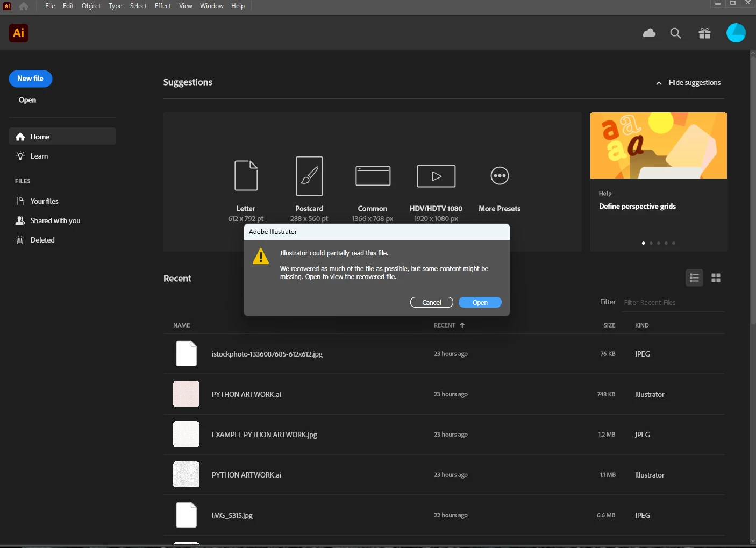Image resolution: width=756 pixels, height=548 pixels.
Task: Collapse with Hide suggestions chevron
Action: (659, 83)
